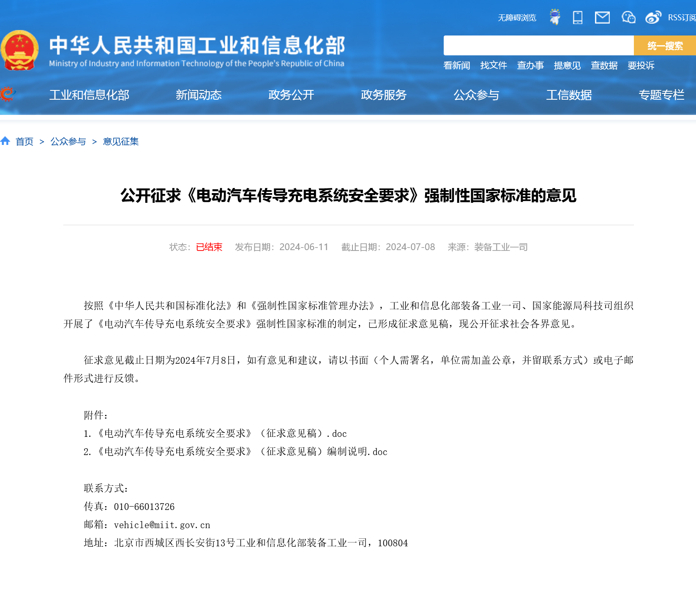Open the WeChat icon
Viewport: 696px width, 616px height.
[628, 17]
